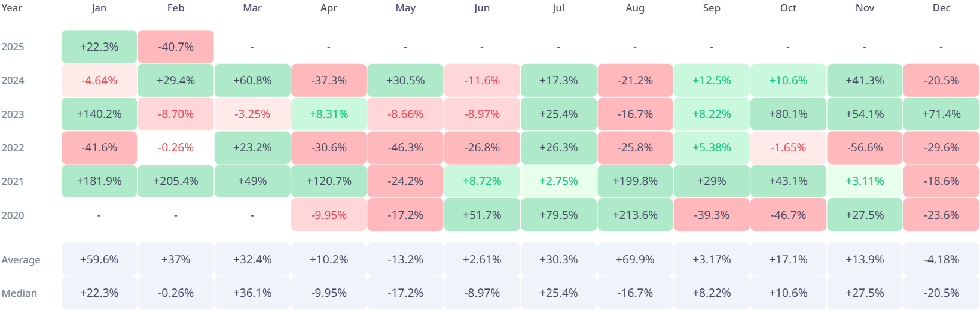
Task: Click the Aug column header
Action: (x=635, y=8)
